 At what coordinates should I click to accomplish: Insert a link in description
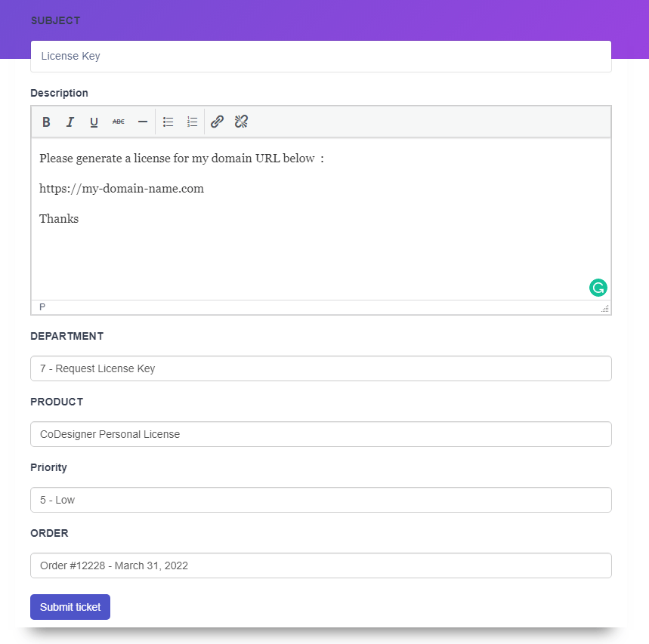[217, 122]
